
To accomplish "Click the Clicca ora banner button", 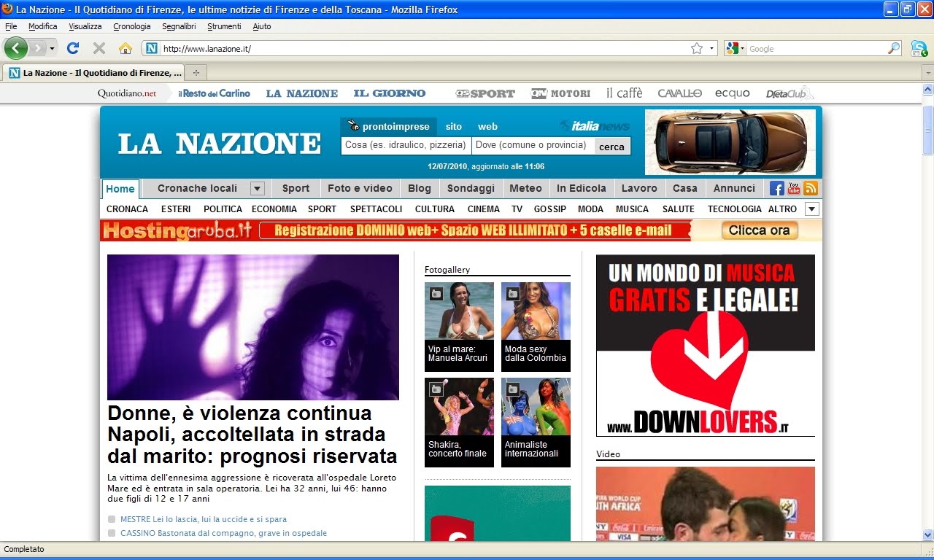I will pos(759,230).
